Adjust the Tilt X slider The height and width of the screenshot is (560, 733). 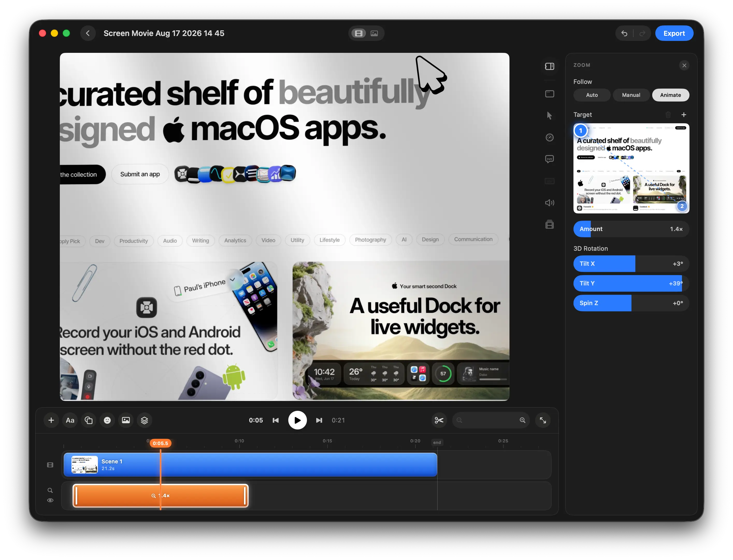click(x=631, y=264)
